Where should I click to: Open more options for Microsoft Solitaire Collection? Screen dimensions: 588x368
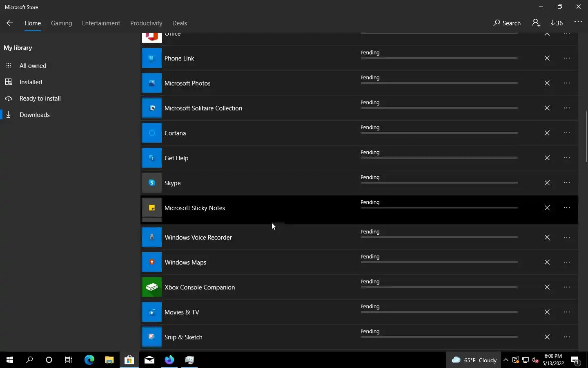click(x=567, y=108)
